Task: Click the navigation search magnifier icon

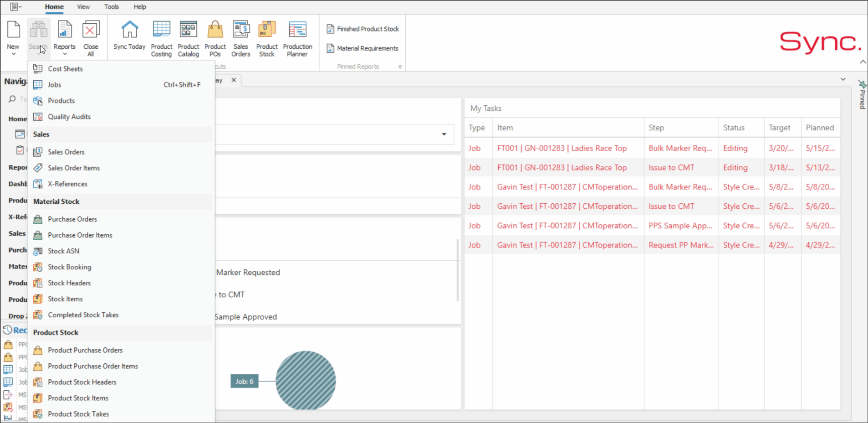Action: point(12,99)
